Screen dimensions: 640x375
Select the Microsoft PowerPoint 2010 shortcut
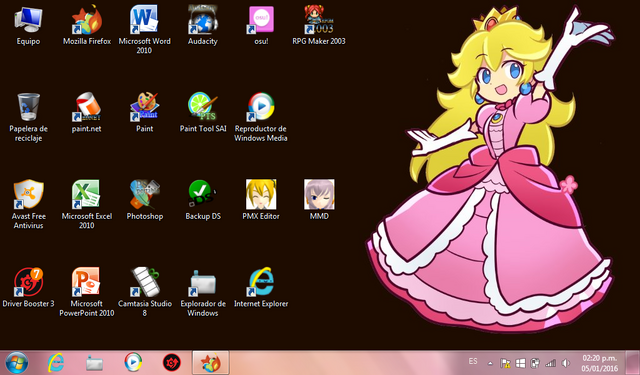[87, 292]
